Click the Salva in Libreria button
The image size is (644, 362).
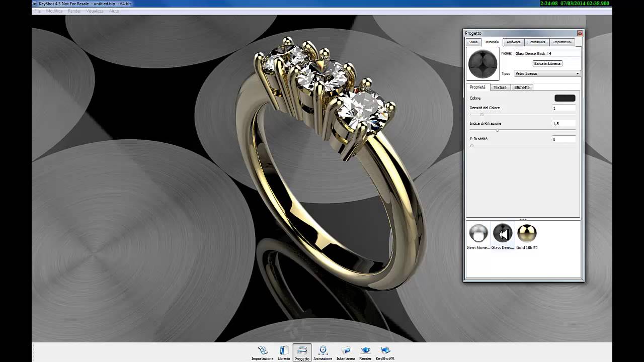tap(547, 63)
